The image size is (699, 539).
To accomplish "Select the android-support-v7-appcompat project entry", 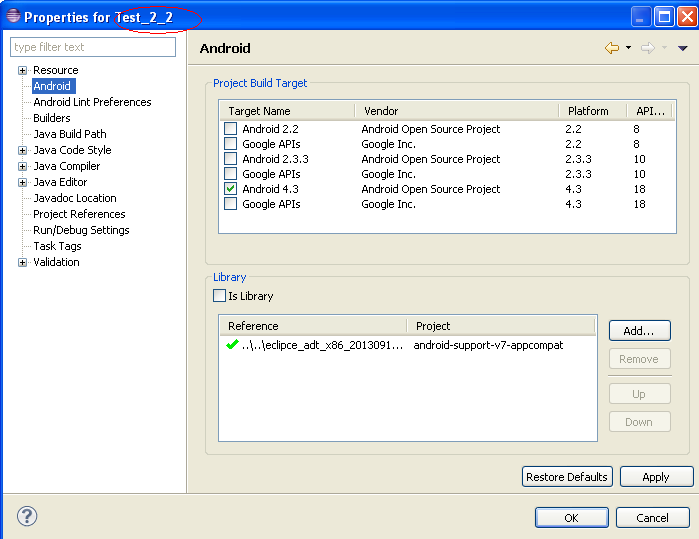I will tap(488, 345).
